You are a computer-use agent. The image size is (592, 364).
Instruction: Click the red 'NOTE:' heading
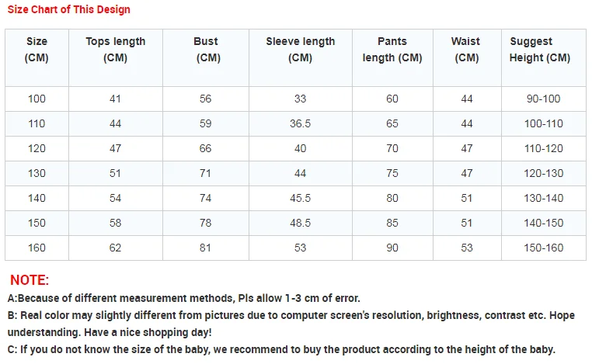pos(30,280)
